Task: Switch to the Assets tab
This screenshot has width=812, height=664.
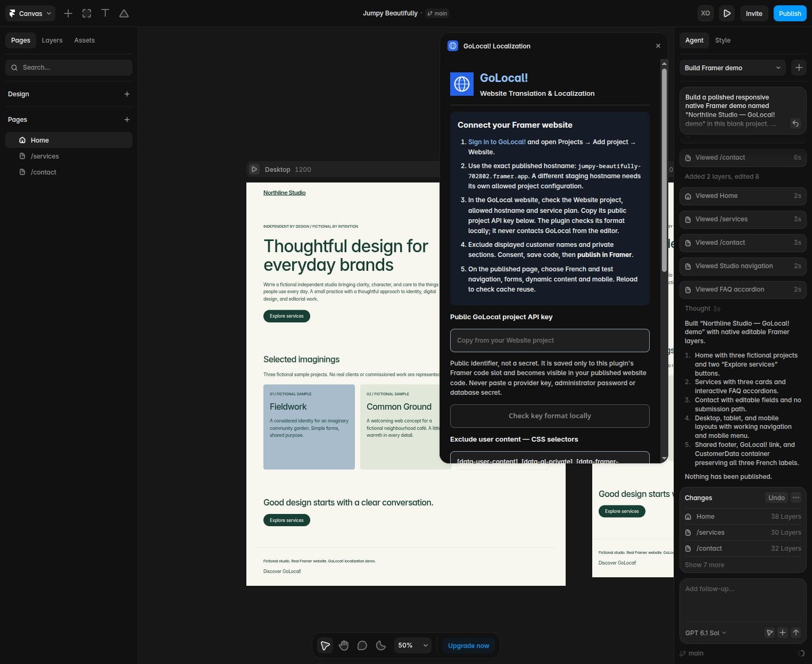Action: 85,40
